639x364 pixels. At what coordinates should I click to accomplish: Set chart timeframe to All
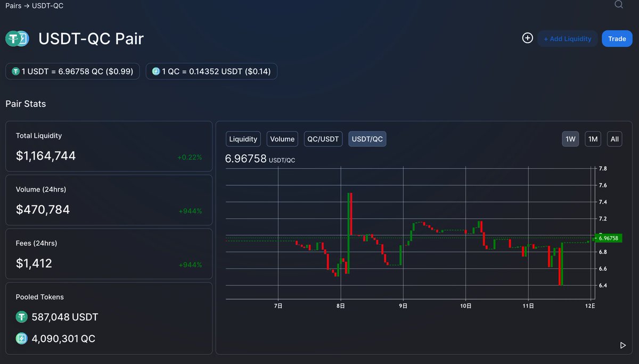point(615,139)
